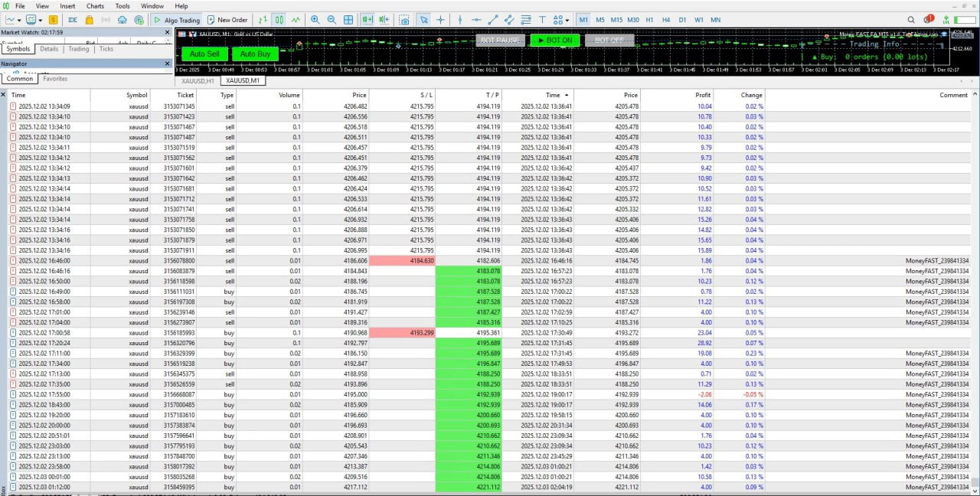Screen dimensions: 980x496
Task: Select the Trendline drawing tool
Action: click(492, 20)
